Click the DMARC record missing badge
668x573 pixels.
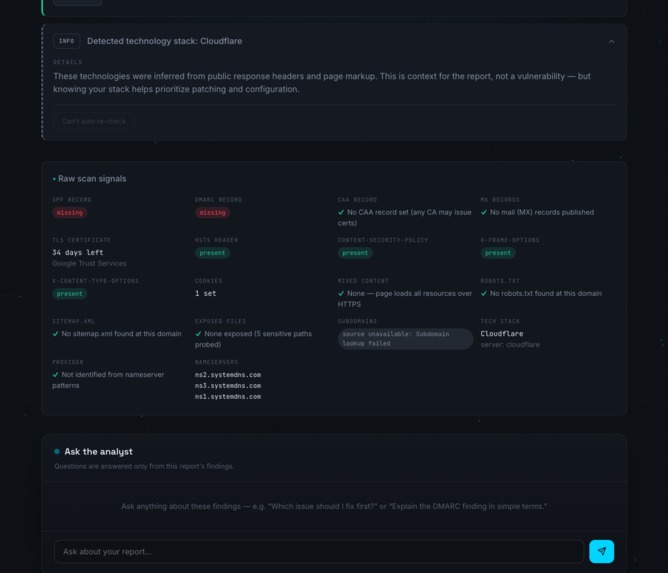tap(212, 213)
